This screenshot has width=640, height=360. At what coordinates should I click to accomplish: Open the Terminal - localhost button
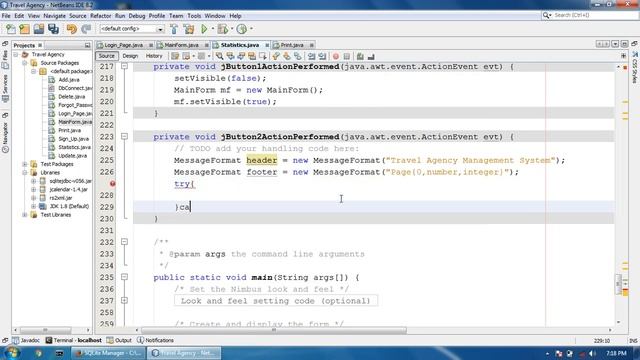tap(73, 340)
